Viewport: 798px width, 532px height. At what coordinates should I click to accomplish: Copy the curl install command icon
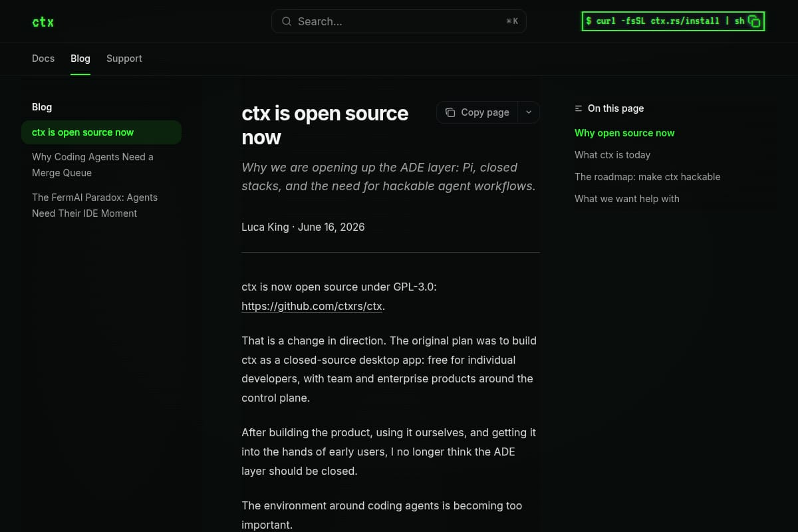pos(754,21)
